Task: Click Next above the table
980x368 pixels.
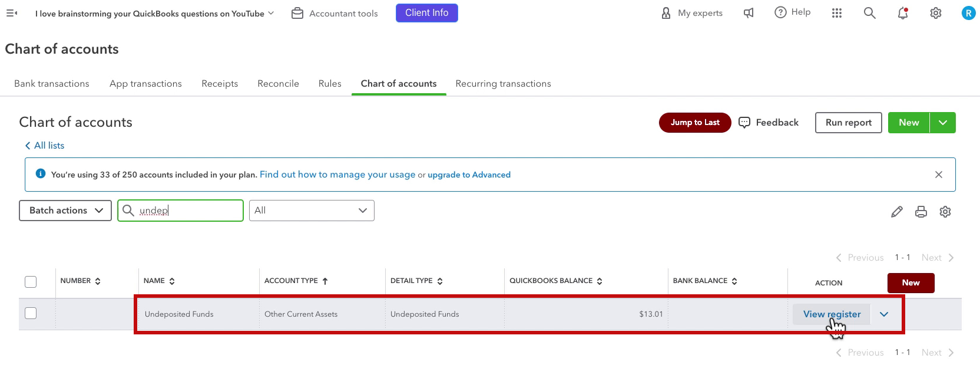Action: [938, 258]
